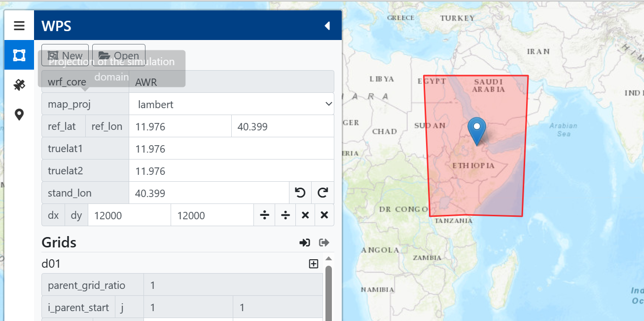Click the Grids export arrow icon
This screenshot has height=321, width=644.
point(324,242)
